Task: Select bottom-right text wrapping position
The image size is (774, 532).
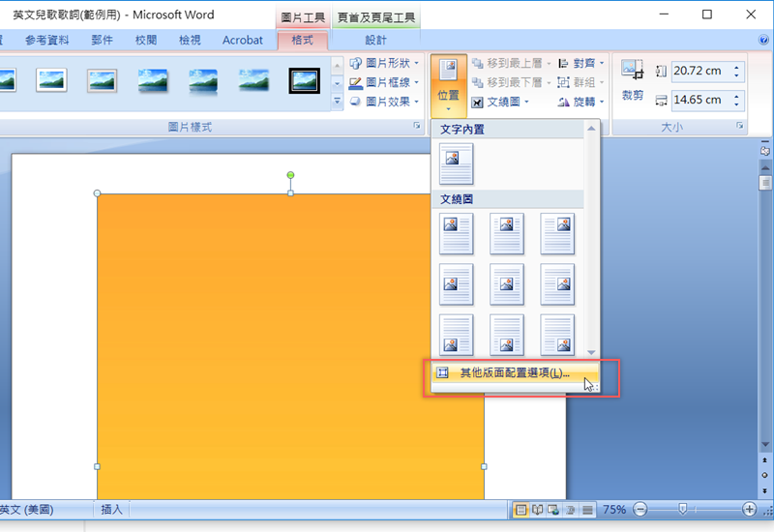Action: click(557, 335)
